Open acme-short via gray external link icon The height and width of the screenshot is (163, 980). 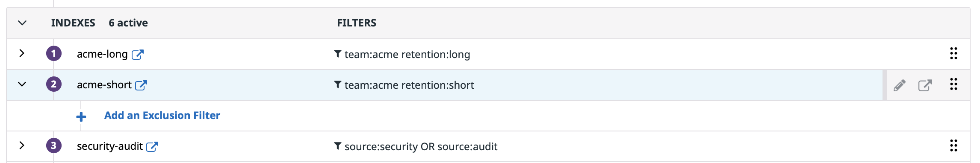pyautogui.click(x=925, y=85)
